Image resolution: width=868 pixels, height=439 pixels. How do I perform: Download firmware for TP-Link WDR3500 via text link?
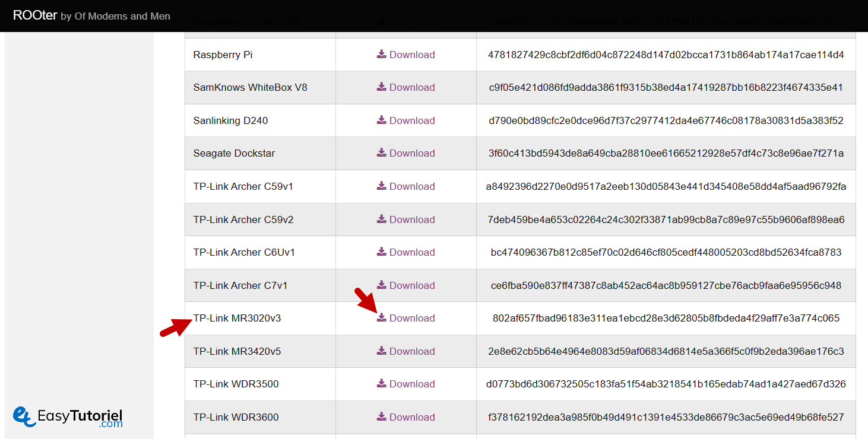[412, 384]
